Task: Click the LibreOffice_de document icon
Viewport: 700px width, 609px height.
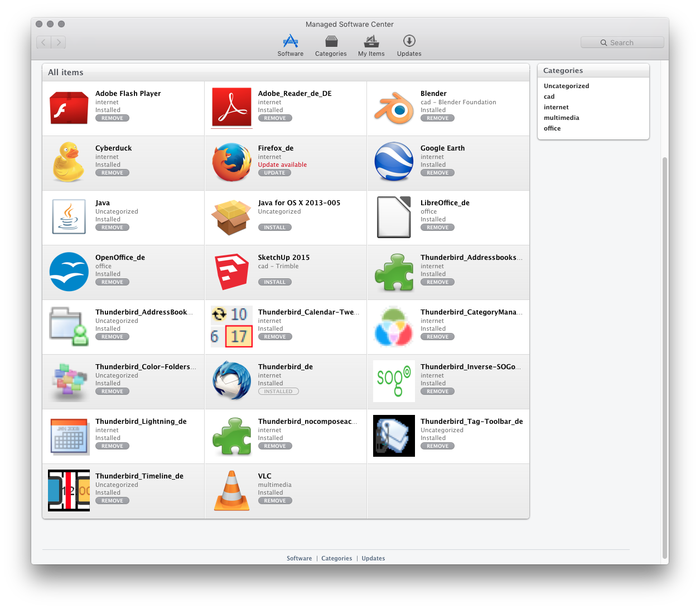Action: pos(394,217)
